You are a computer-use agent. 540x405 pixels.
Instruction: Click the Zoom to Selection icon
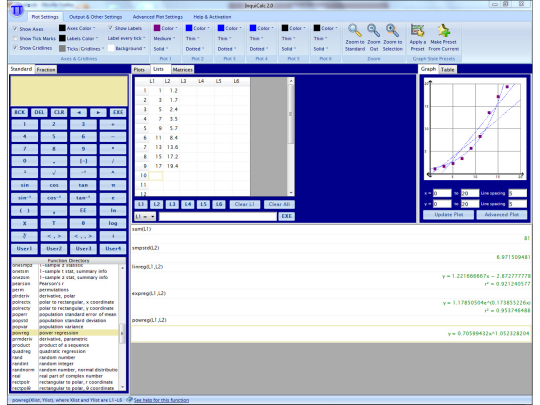coord(392,31)
